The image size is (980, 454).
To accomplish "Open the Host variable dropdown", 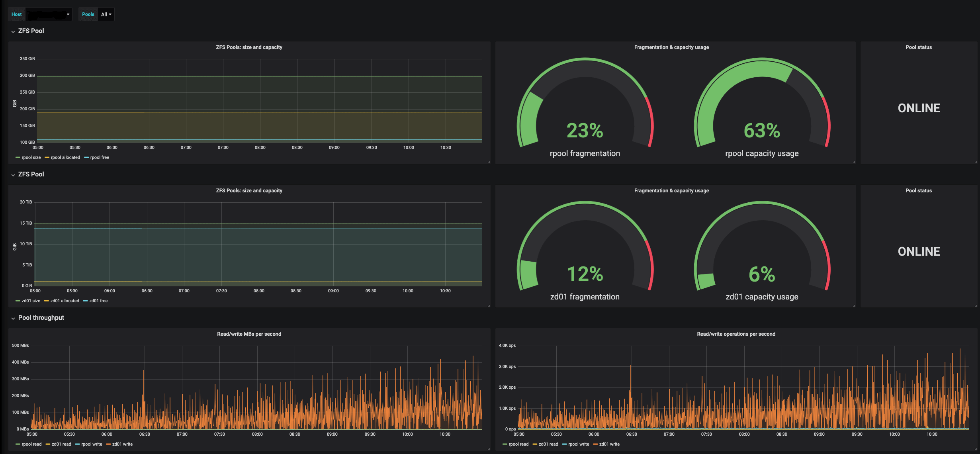I will (x=49, y=14).
